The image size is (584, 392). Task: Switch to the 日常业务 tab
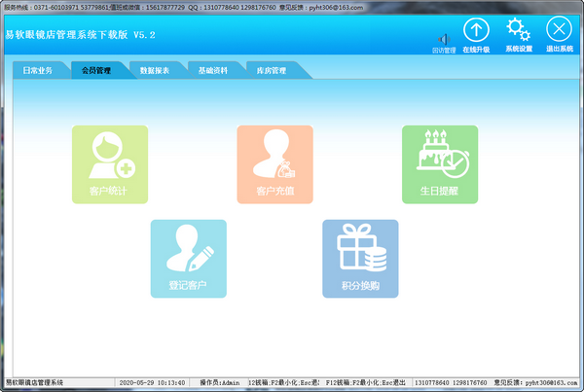point(39,71)
